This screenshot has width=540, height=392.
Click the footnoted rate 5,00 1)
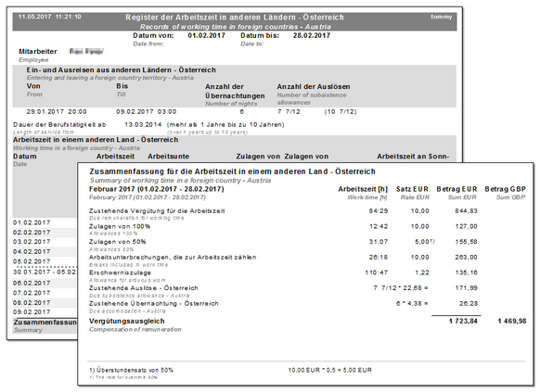[x=425, y=242]
